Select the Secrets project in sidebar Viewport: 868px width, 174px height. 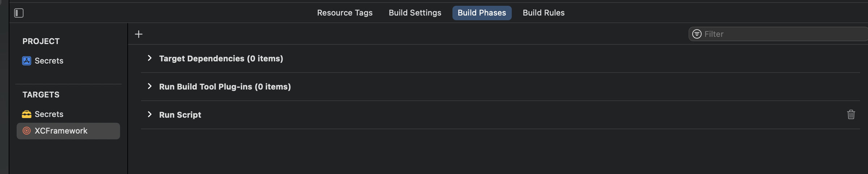click(49, 61)
